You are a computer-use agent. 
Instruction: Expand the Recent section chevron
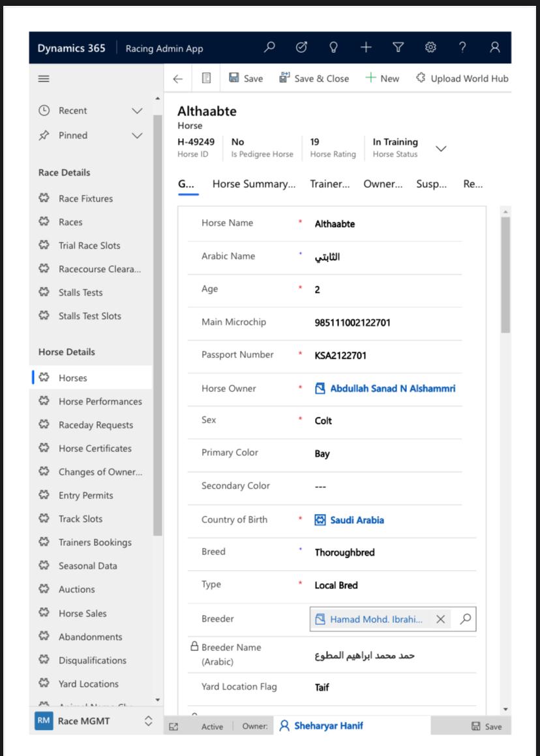pyautogui.click(x=137, y=111)
